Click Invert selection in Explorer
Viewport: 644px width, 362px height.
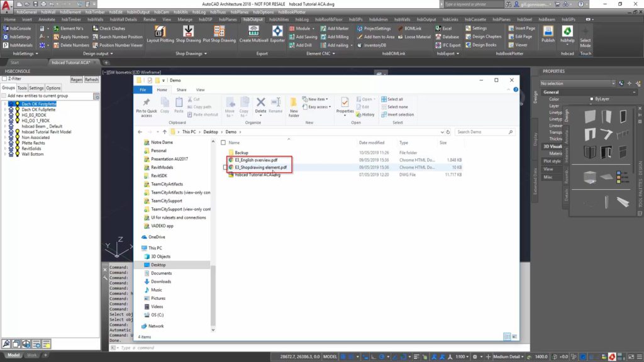pos(397,114)
